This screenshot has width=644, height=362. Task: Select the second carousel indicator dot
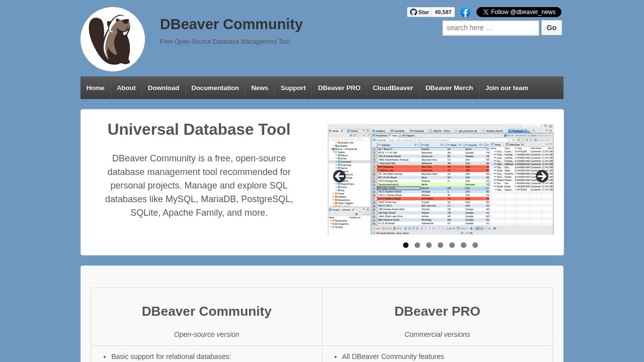coord(417,245)
